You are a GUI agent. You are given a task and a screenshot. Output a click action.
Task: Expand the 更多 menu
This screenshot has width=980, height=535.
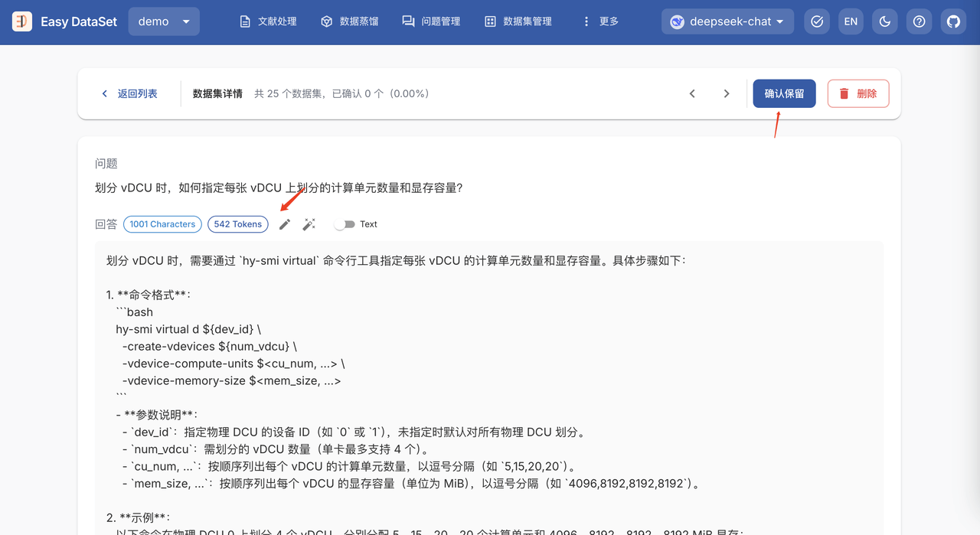tap(600, 21)
